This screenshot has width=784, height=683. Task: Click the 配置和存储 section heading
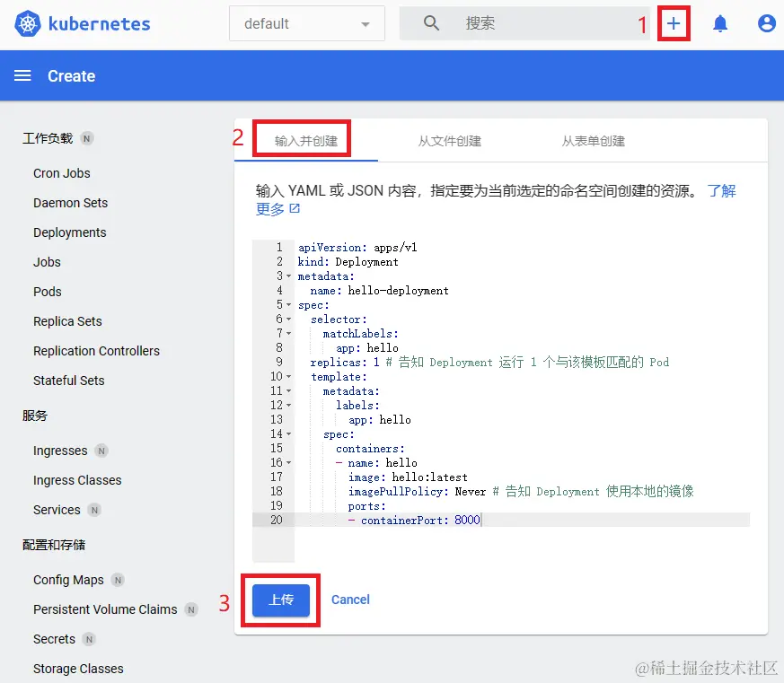click(x=54, y=545)
